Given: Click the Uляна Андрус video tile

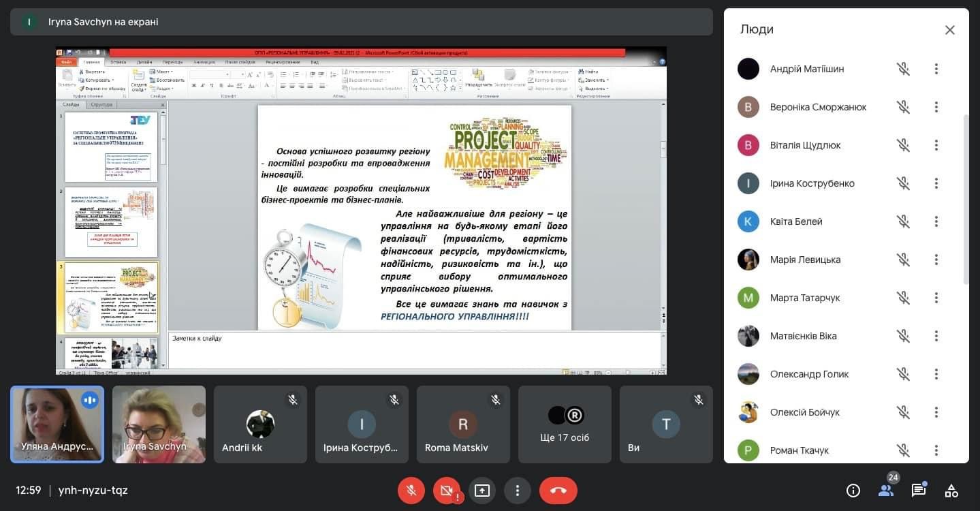Looking at the screenshot, I should pos(57,424).
